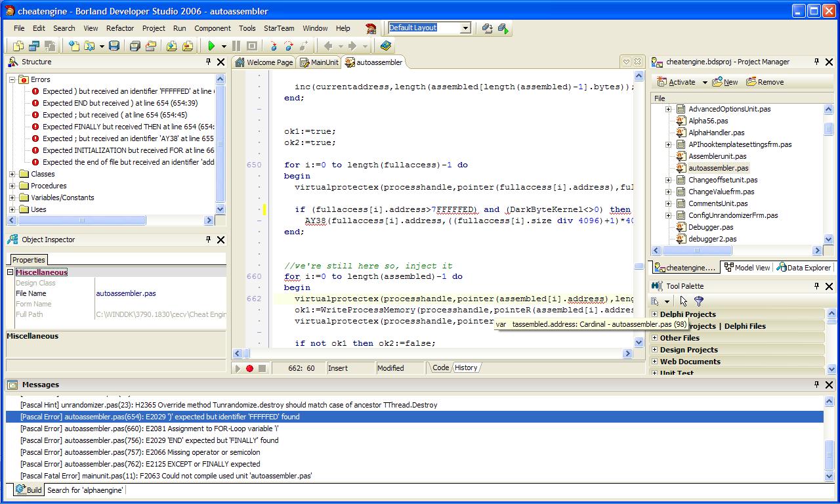The image size is (840, 504).
Task: Click the Save diskette icon in toolbar
Action: tap(114, 46)
